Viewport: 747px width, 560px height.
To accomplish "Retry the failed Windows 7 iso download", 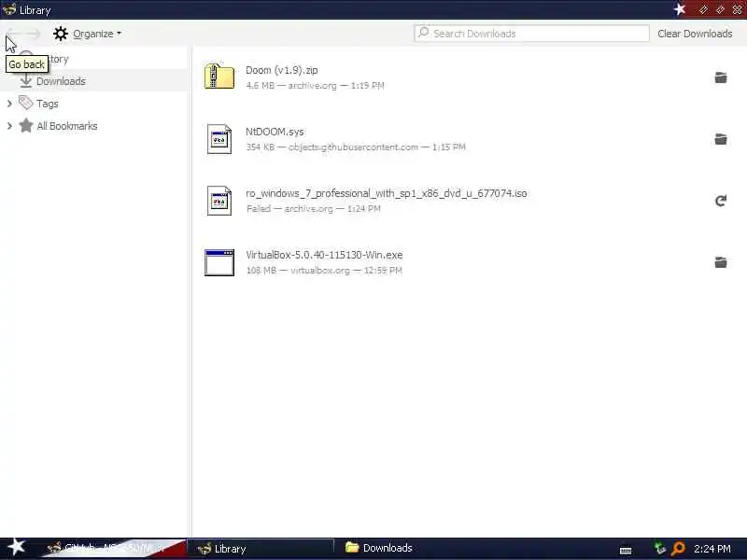I will [x=720, y=201].
